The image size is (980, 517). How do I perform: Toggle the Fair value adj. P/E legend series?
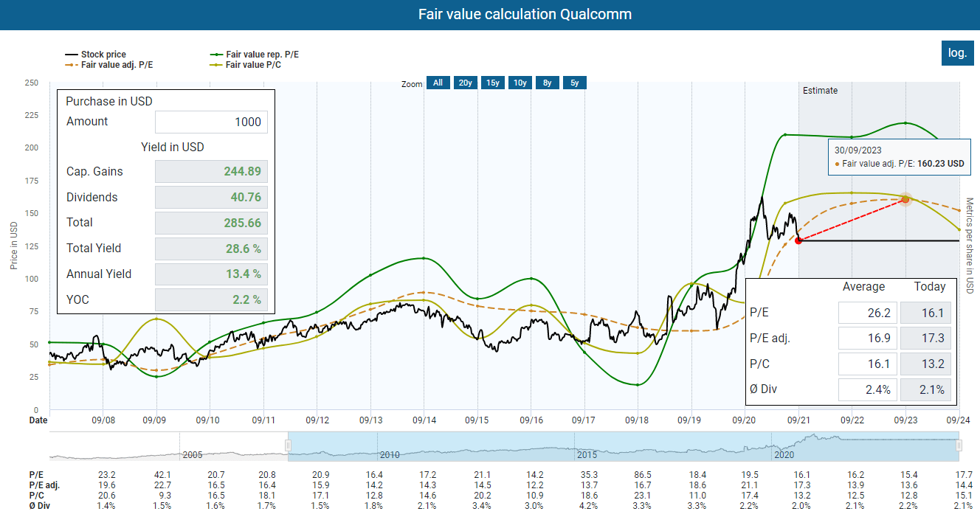(x=109, y=65)
